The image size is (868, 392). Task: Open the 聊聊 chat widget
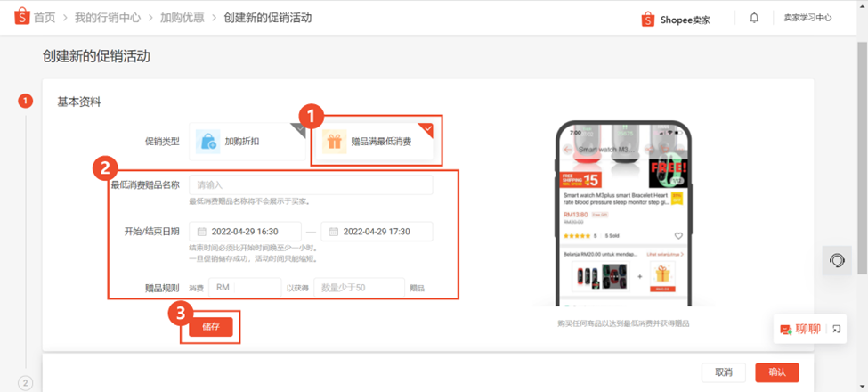coord(800,329)
